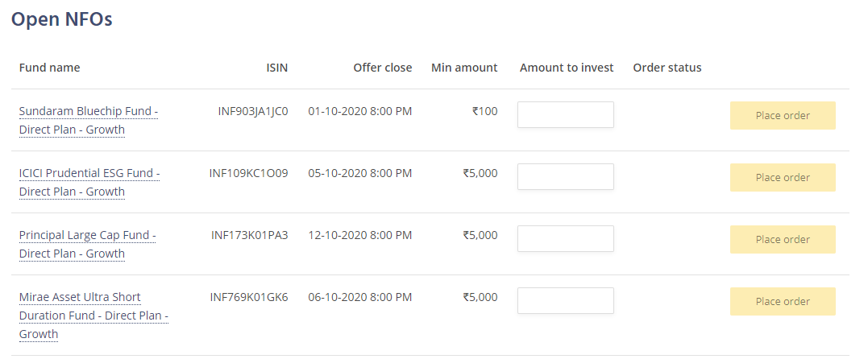Click the Min amount column header
Viewport: 868px width, 359px height.
click(464, 68)
